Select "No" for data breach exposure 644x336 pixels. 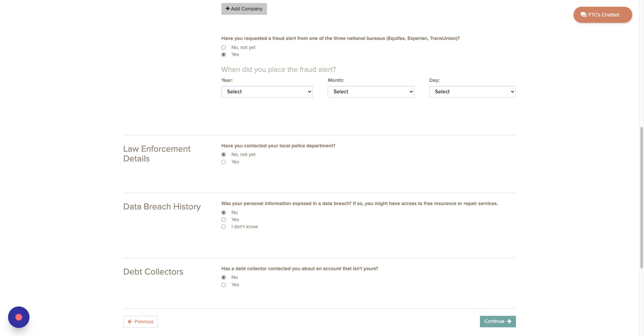pyautogui.click(x=224, y=213)
